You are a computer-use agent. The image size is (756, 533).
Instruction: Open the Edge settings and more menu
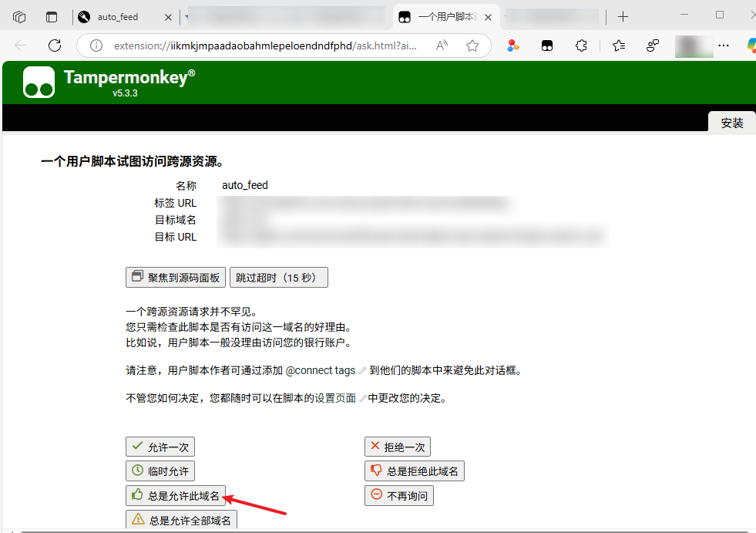tap(723, 46)
